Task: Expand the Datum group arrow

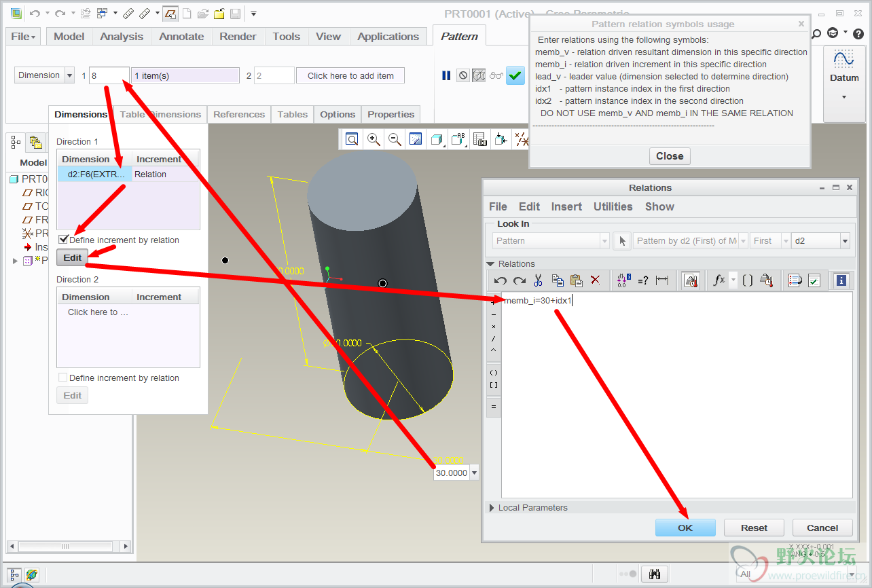Action: pos(844,97)
